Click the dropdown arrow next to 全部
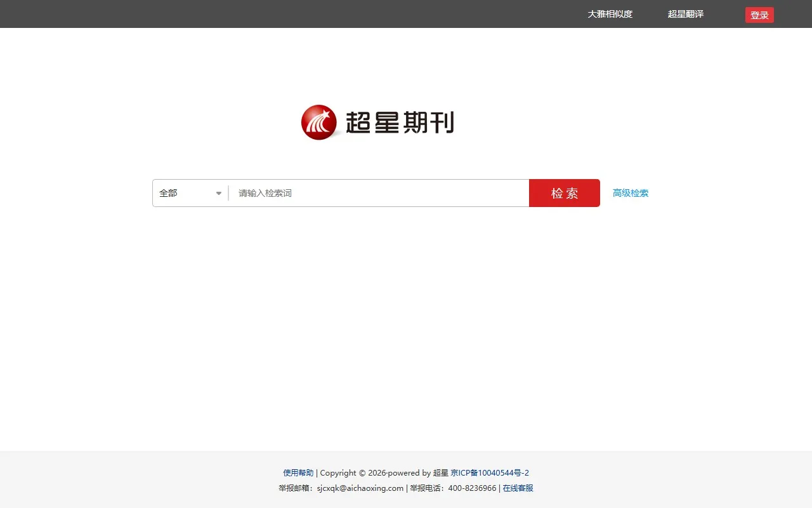Viewport: 812px width, 508px height. (x=218, y=193)
